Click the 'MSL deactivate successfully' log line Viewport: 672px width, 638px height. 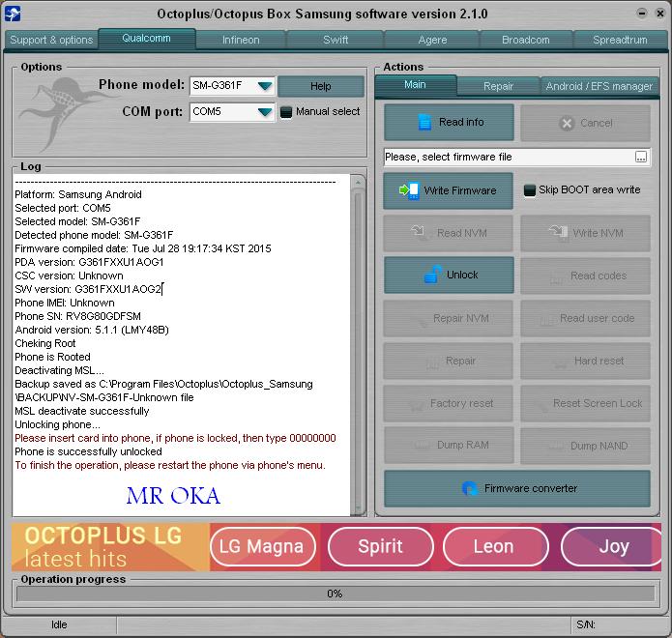tap(82, 412)
